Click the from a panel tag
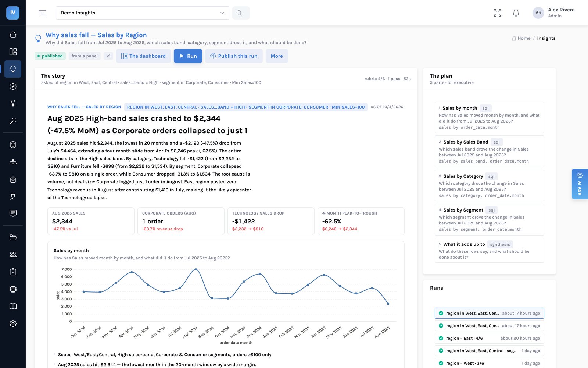This screenshot has width=588, height=368. (85, 56)
